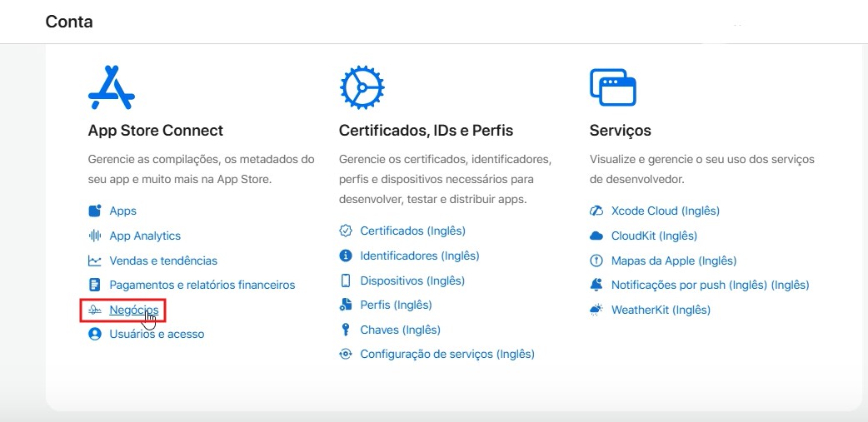
Task: Open Xcode Cloud (Inglês) link
Action: (665, 211)
